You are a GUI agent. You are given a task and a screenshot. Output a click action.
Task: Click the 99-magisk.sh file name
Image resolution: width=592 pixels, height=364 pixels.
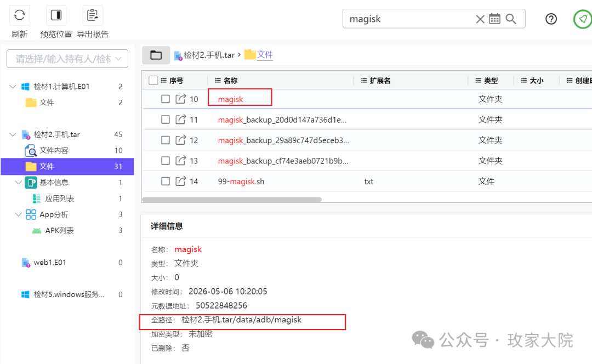(x=241, y=181)
